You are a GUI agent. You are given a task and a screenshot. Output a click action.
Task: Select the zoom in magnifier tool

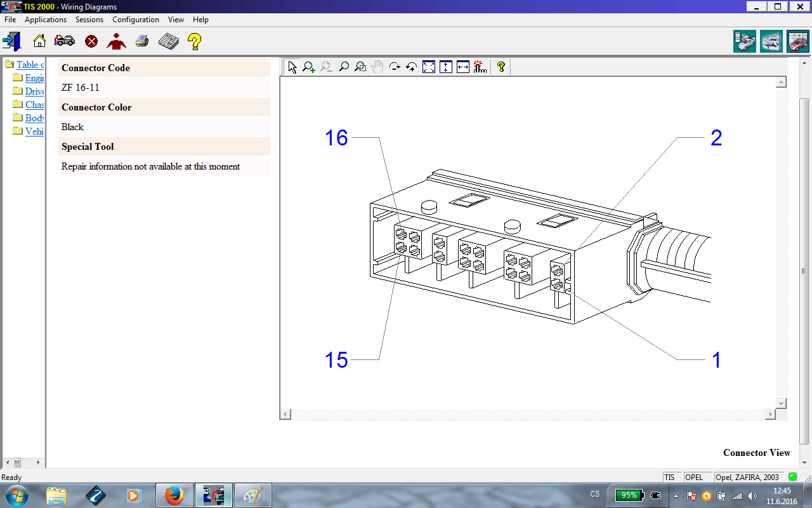309,67
